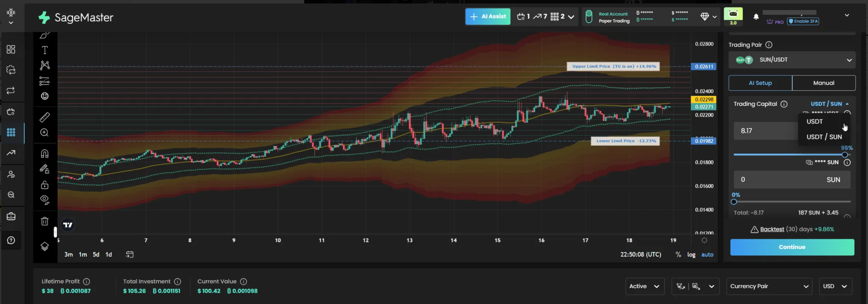Open the help question mark icon
This screenshot has width=868, height=304.
(x=11, y=240)
